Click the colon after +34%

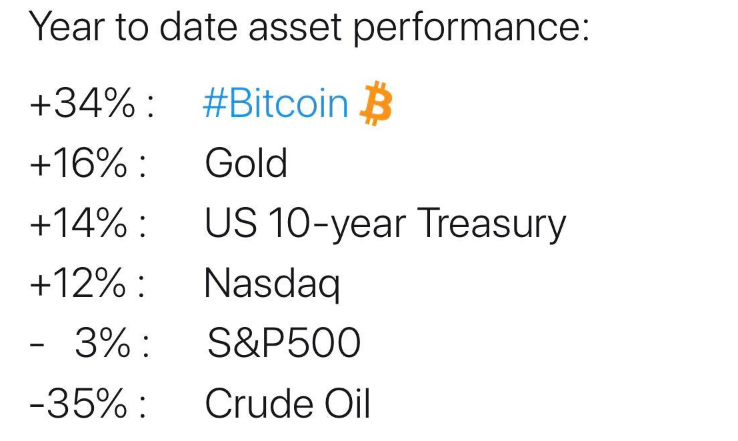pos(150,107)
